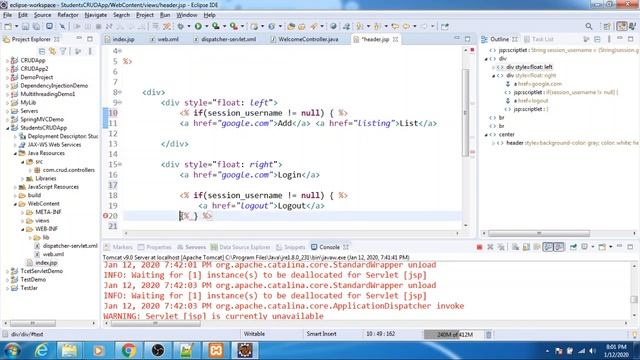640x360 pixels.
Task: Collapse the center node in Outline
Action: (486, 135)
